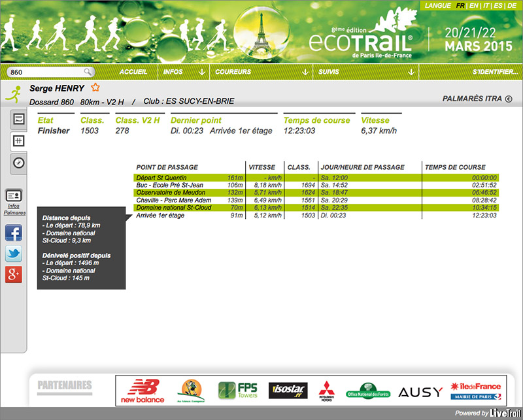Open the S'IDENTIFIER login menu
Image resolution: width=523 pixels, height=420 pixels.
coord(495,72)
